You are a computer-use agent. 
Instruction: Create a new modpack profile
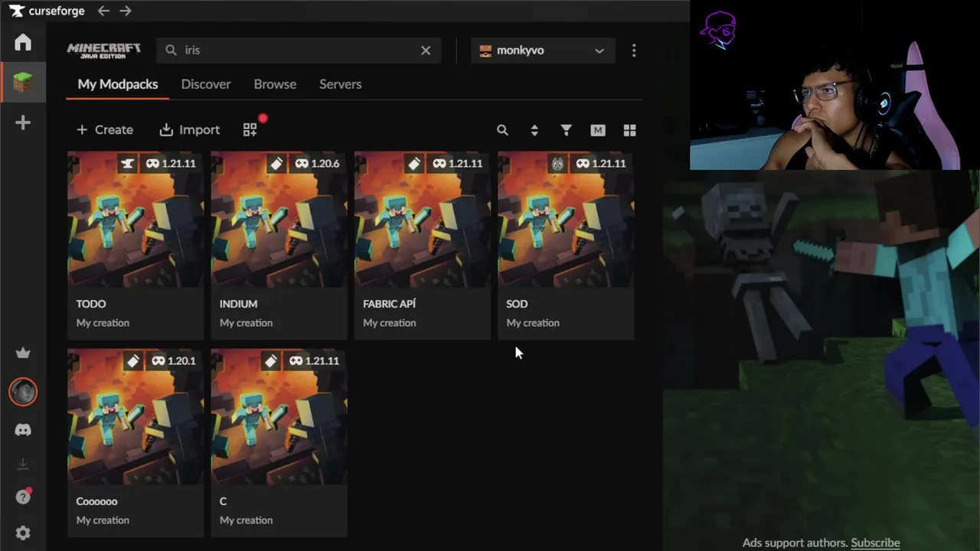pyautogui.click(x=105, y=130)
